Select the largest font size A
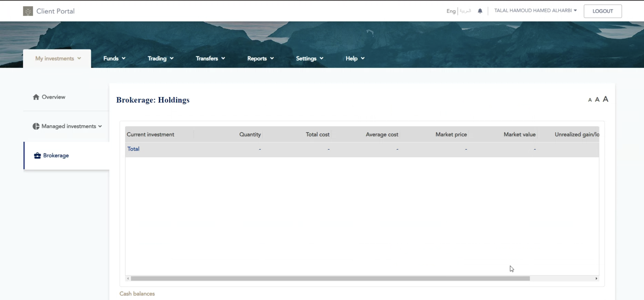Viewport: 644px width, 300px height. click(606, 99)
